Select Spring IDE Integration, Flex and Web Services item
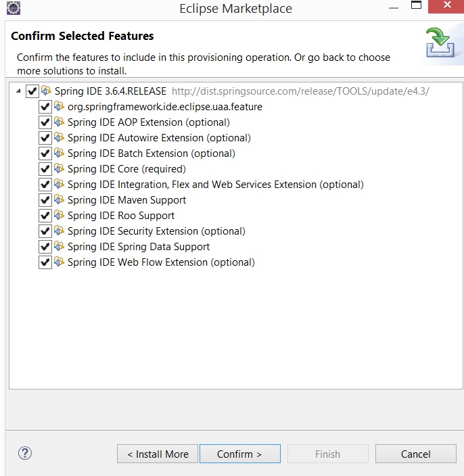This screenshot has height=476, width=464. 216,185
